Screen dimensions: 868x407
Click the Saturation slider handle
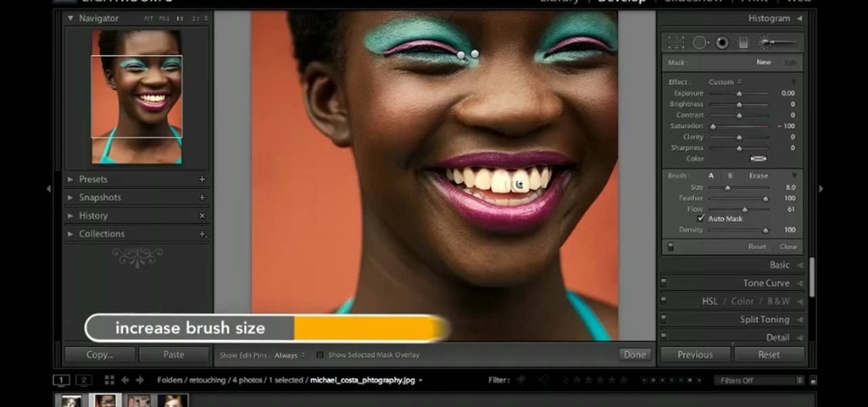point(712,126)
